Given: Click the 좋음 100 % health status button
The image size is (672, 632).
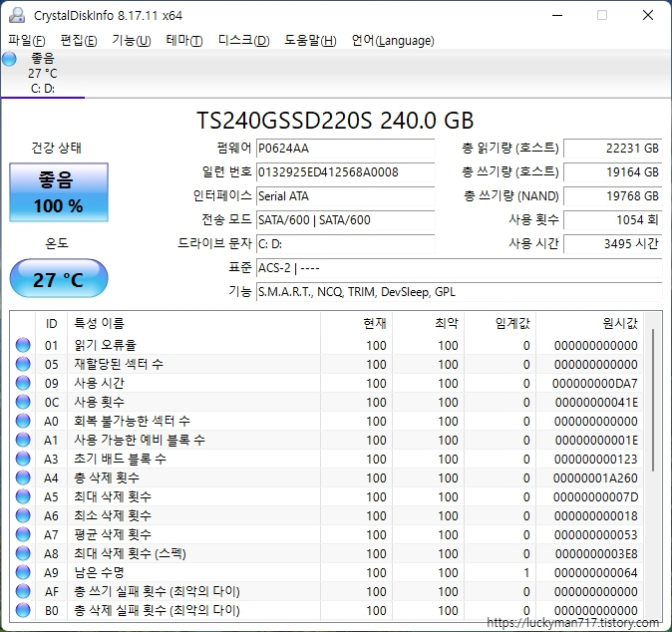Looking at the screenshot, I should click(x=59, y=192).
